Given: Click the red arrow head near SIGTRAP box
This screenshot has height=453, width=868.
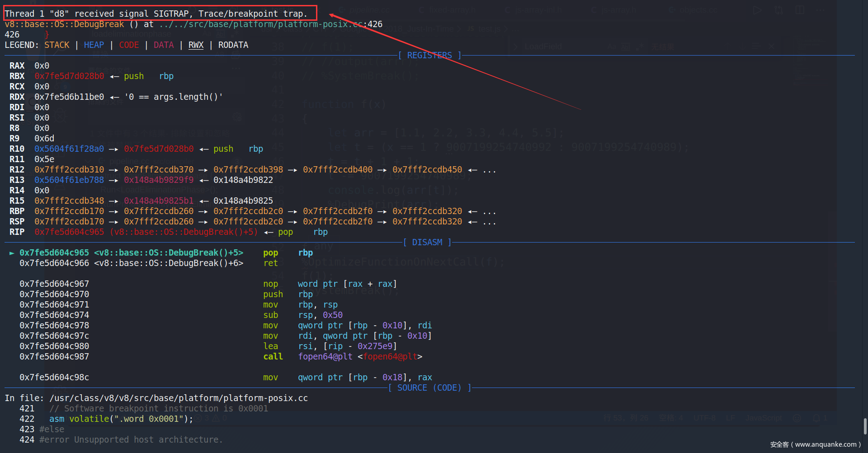Looking at the screenshot, I should coord(332,16).
